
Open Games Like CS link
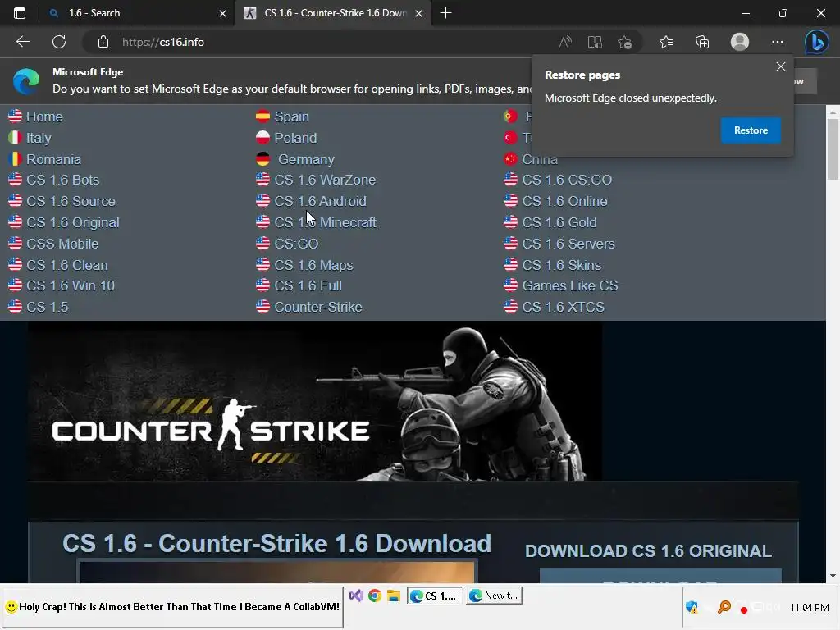pyautogui.click(x=570, y=285)
